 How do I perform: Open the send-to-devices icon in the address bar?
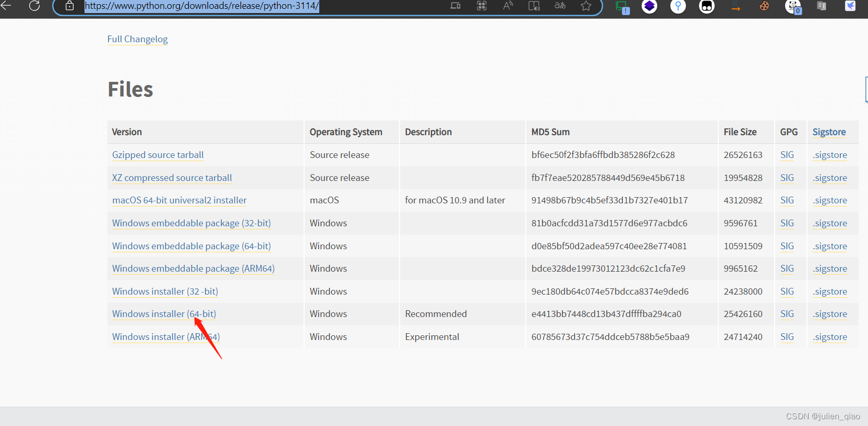point(455,6)
